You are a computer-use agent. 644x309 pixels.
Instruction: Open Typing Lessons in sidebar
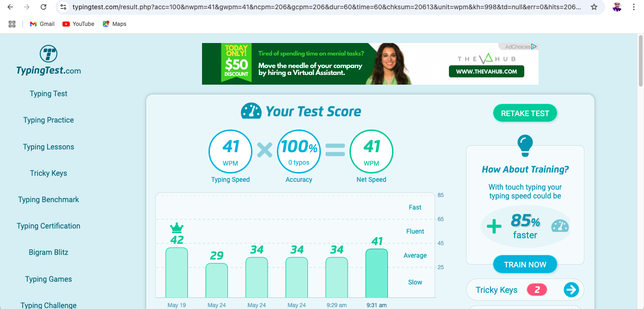coord(49,147)
